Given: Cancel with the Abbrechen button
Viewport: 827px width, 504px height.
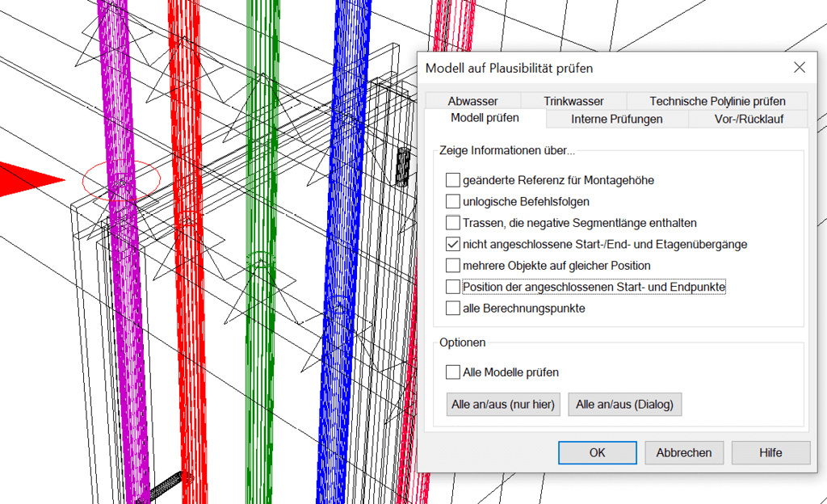Looking at the screenshot, I should coord(683,452).
